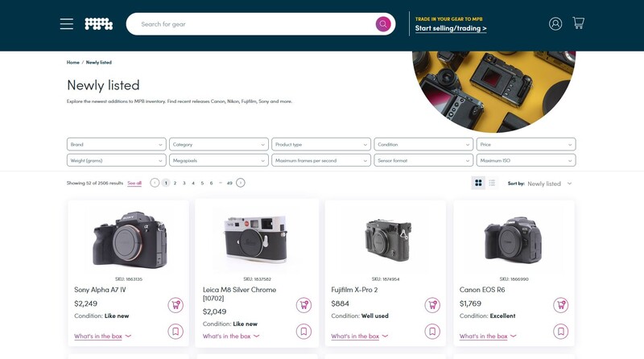Expand What's in the box for Fujifilm
Viewport: 644px width, 359px height.
359,336
